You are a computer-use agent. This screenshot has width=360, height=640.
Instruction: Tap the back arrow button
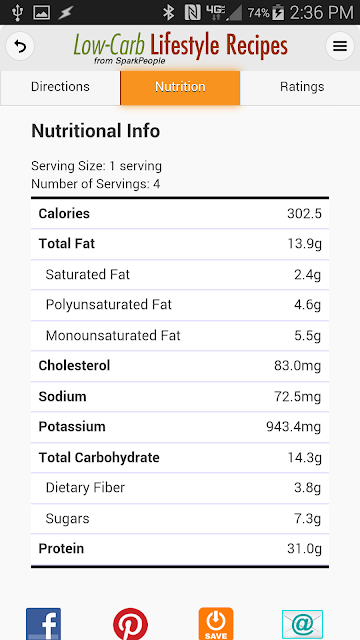20,47
